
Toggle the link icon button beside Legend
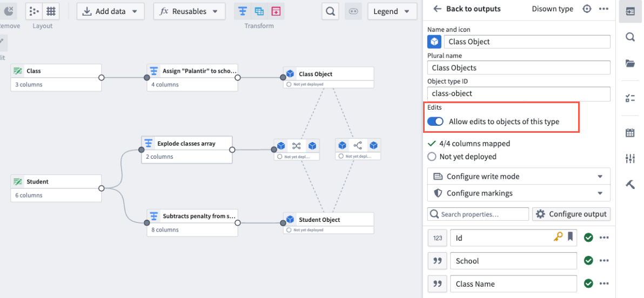[x=353, y=11]
